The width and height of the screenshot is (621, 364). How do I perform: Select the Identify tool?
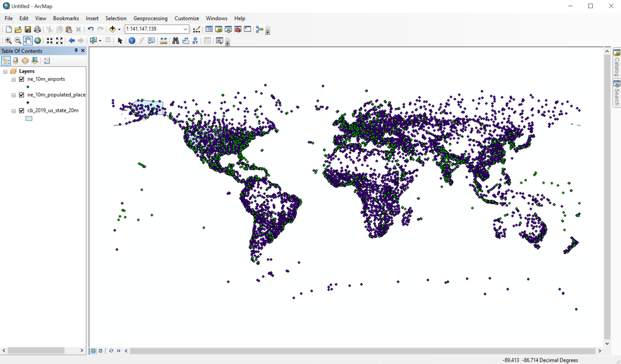(x=132, y=41)
